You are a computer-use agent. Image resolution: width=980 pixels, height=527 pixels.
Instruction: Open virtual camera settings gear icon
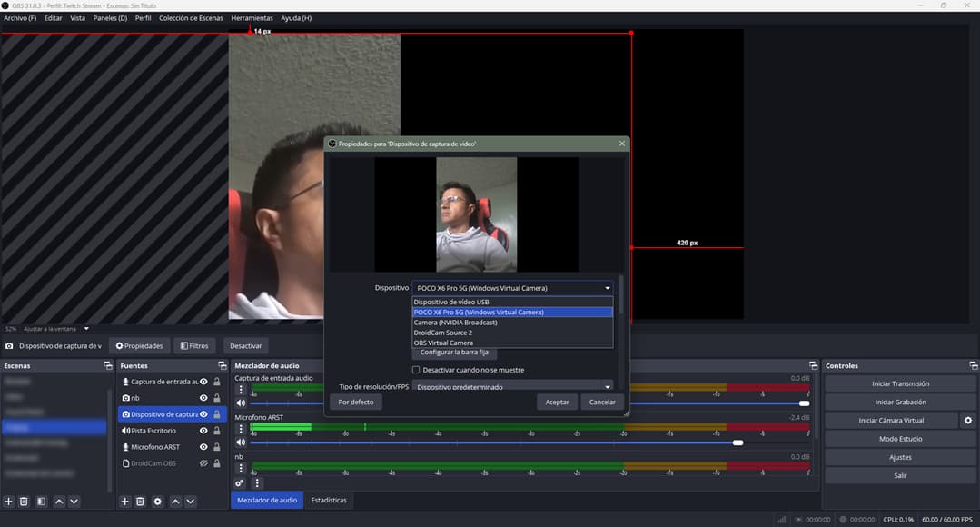point(968,421)
